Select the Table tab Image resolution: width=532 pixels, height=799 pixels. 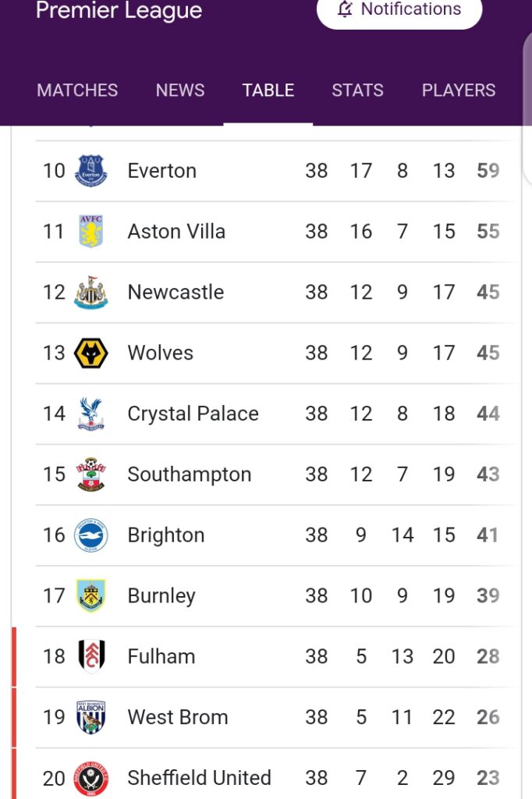pyautogui.click(x=268, y=91)
